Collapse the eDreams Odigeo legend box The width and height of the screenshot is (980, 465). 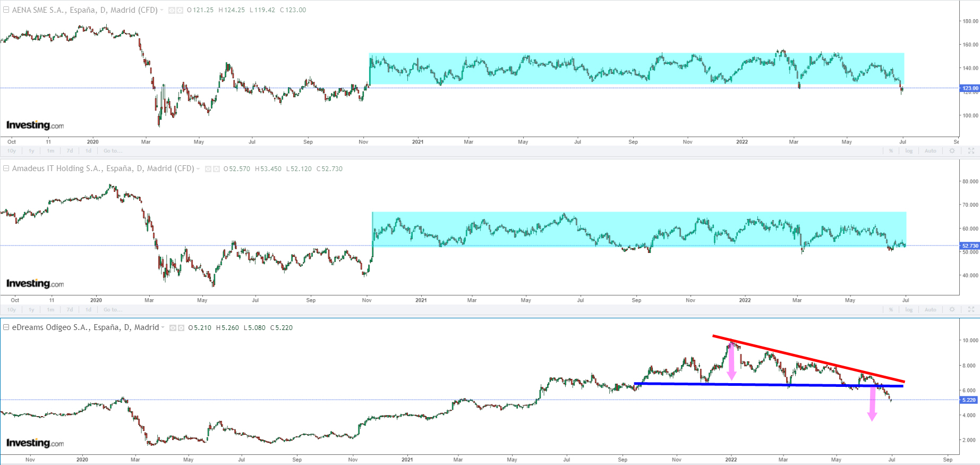pos(6,327)
